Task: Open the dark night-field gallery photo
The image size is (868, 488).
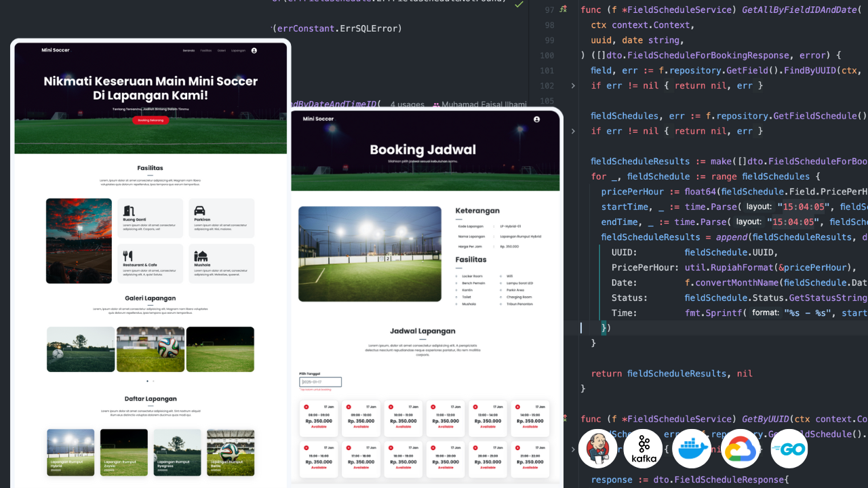Action: [x=220, y=349]
